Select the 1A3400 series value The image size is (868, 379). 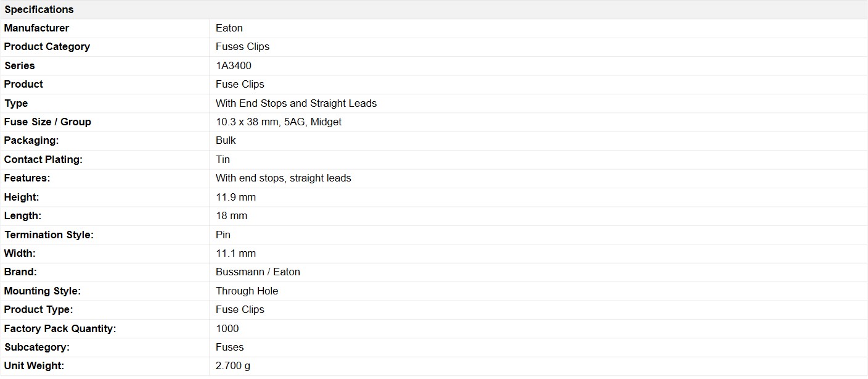pyautogui.click(x=234, y=65)
